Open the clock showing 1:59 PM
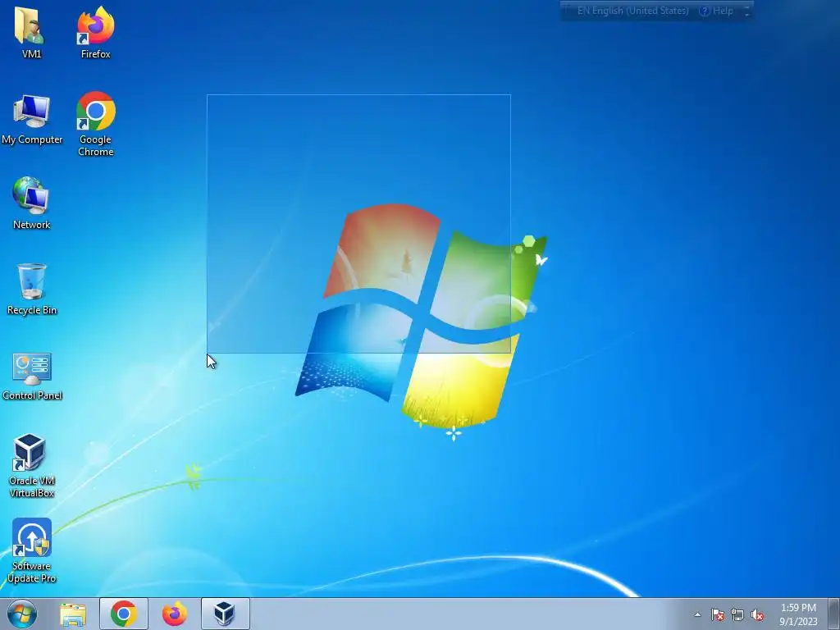 [798, 614]
